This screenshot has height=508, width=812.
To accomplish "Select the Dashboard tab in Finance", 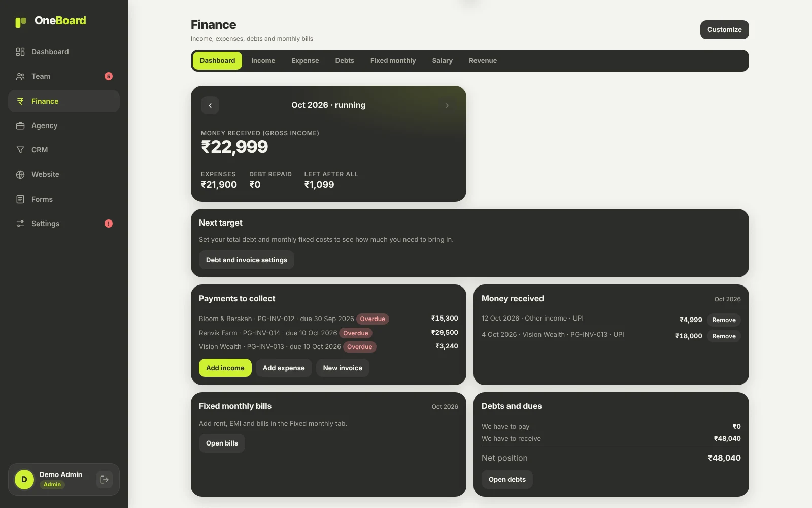I will pyautogui.click(x=217, y=60).
